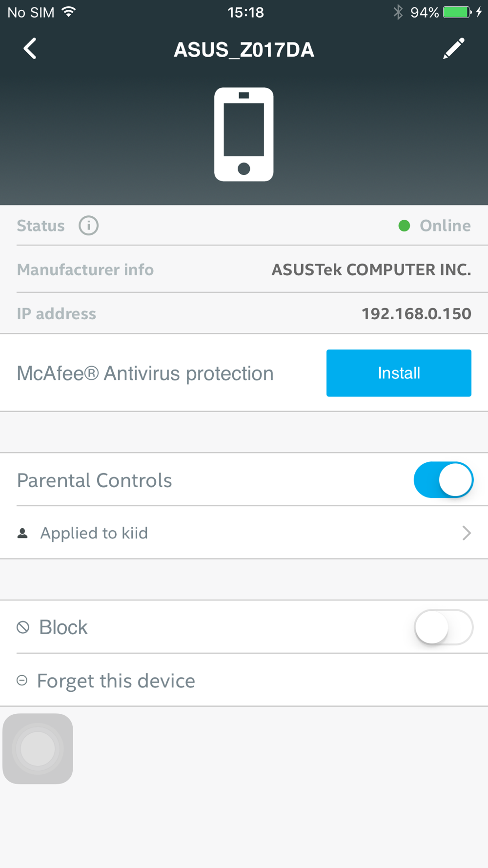Viewport: 488px width, 868px height.
Task: Tap the green Online status dot
Action: (x=404, y=226)
